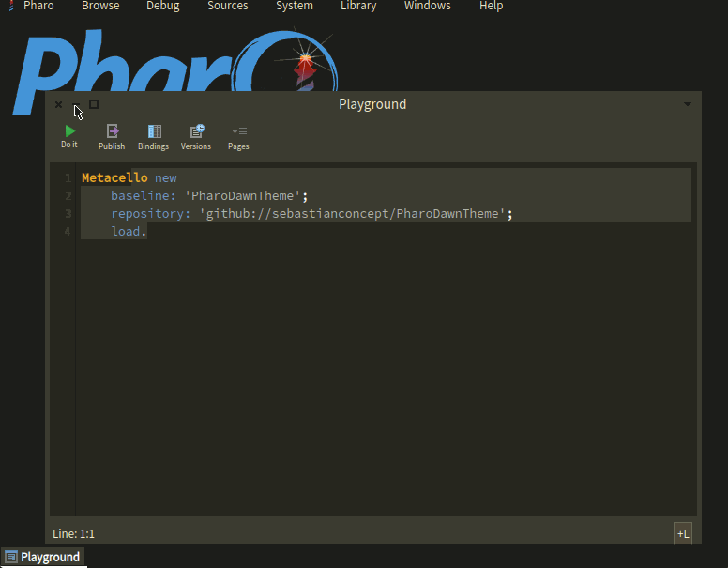Click 'baseline:' selector in the code
The width and height of the screenshot is (728, 568).
click(143, 195)
